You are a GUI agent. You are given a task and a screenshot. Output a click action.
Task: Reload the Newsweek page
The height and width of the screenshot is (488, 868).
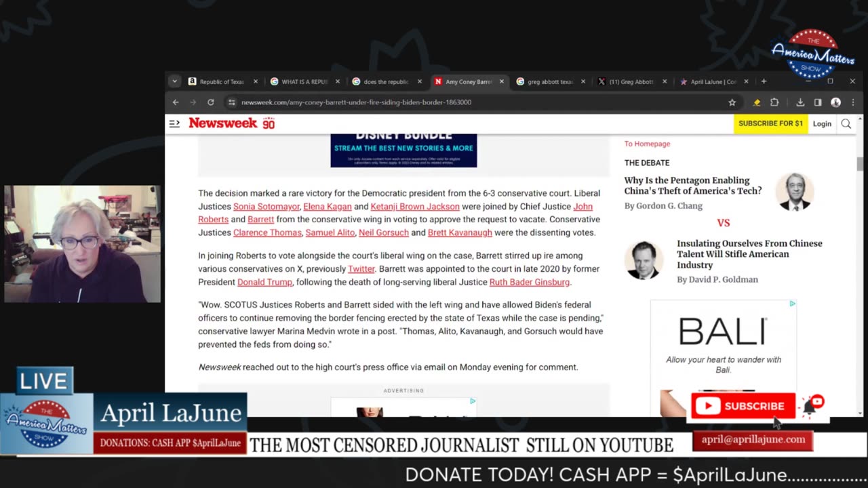(x=211, y=102)
